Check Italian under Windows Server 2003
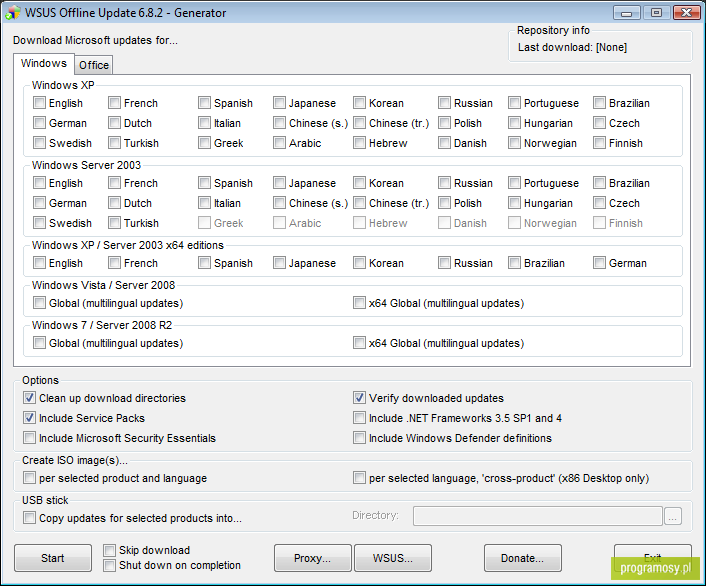The width and height of the screenshot is (706, 586). pos(204,203)
